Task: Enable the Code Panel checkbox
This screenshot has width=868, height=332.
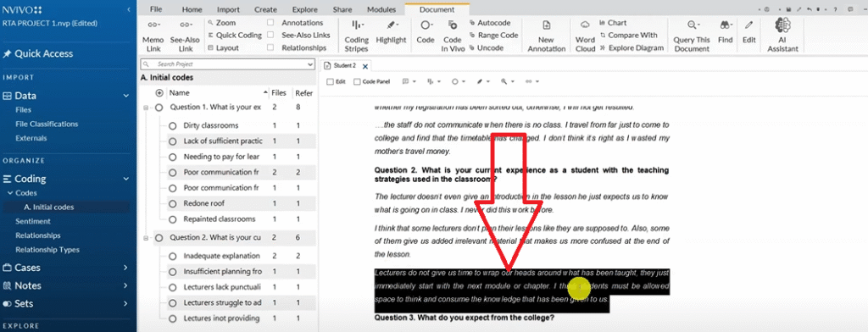Action: click(x=357, y=81)
